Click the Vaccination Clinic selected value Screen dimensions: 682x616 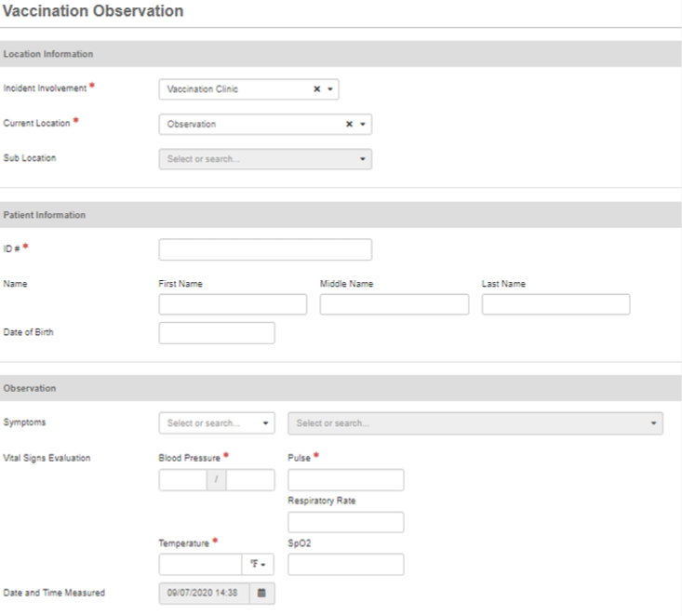coord(203,89)
